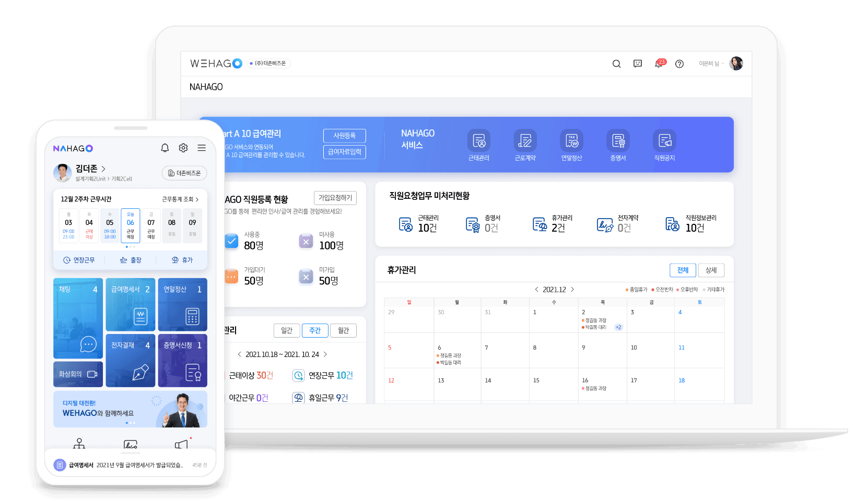Click the 직원정보관리 10건 pending icon
868x501 pixels.
coord(673,224)
